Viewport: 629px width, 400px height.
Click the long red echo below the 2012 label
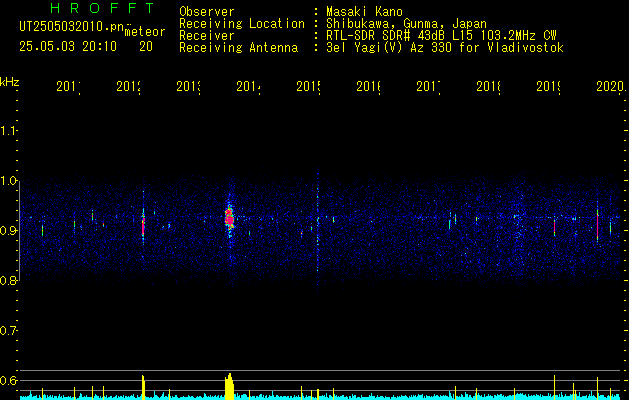(143, 225)
